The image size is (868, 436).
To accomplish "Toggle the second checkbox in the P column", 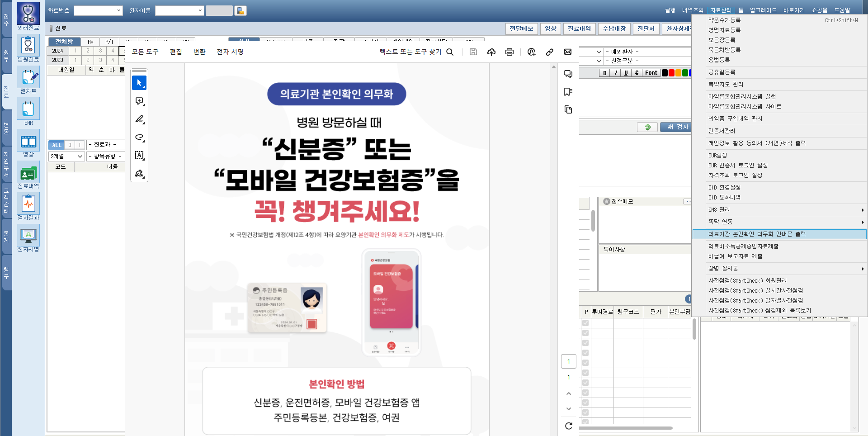I will (x=585, y=333).
